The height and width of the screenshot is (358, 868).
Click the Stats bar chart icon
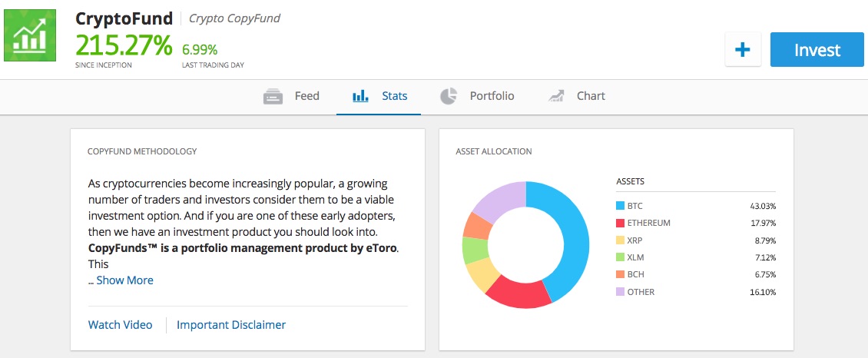pos(360,97)
